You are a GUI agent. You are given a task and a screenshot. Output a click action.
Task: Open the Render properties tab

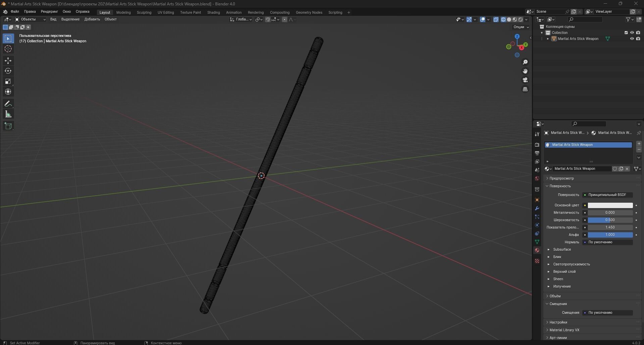click(x=537, y=145)
